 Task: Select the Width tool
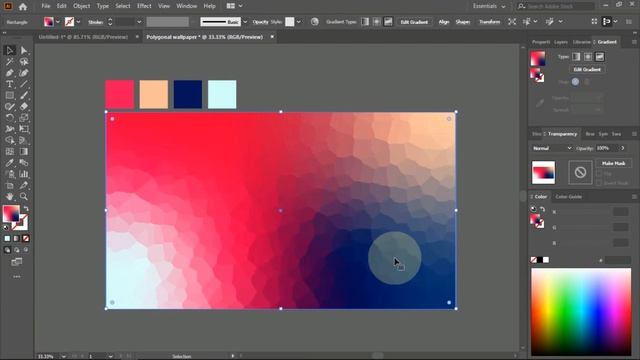(x=9, y=129)
